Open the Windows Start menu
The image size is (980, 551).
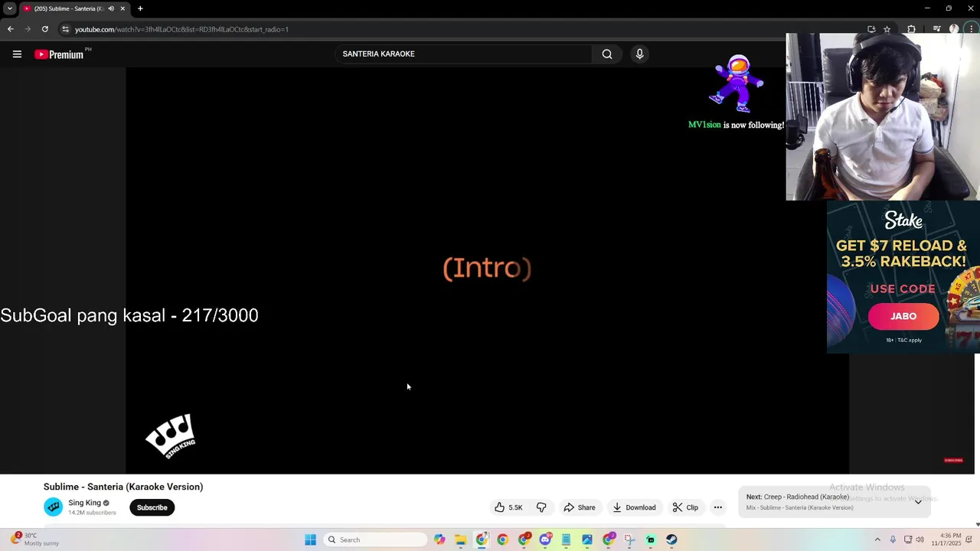pos(310,540)
